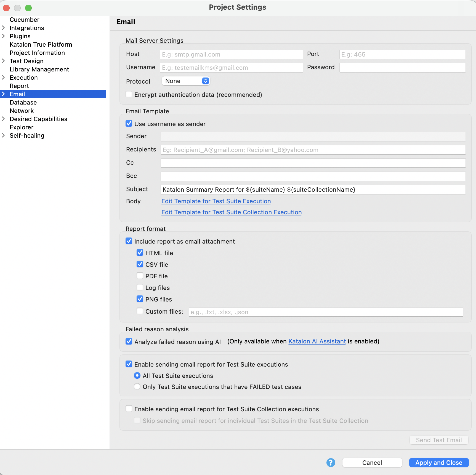
Task: Toggle Analyze failed reason using AI
Action: pyautogui.click(x=129, y=341)
